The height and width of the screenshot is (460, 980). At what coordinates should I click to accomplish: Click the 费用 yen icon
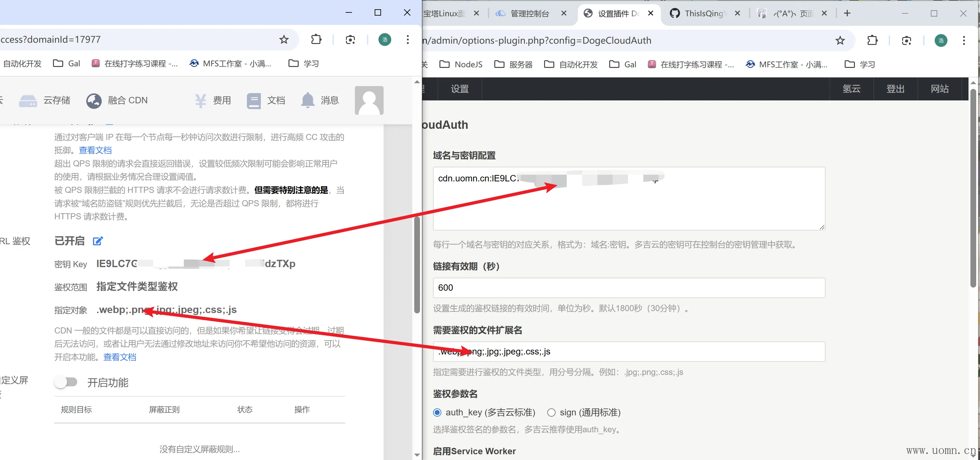(200, 101)
